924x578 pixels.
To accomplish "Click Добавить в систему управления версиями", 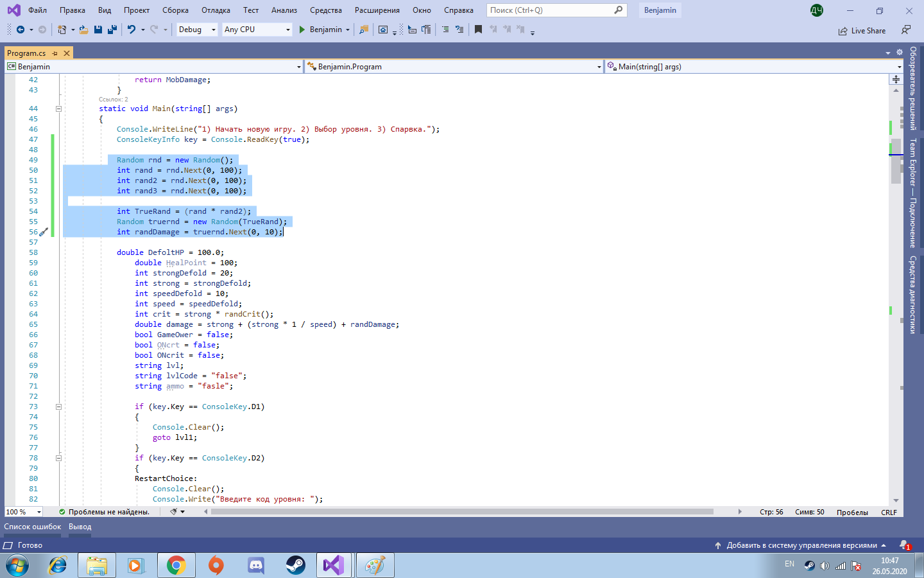I will [801, 545].
